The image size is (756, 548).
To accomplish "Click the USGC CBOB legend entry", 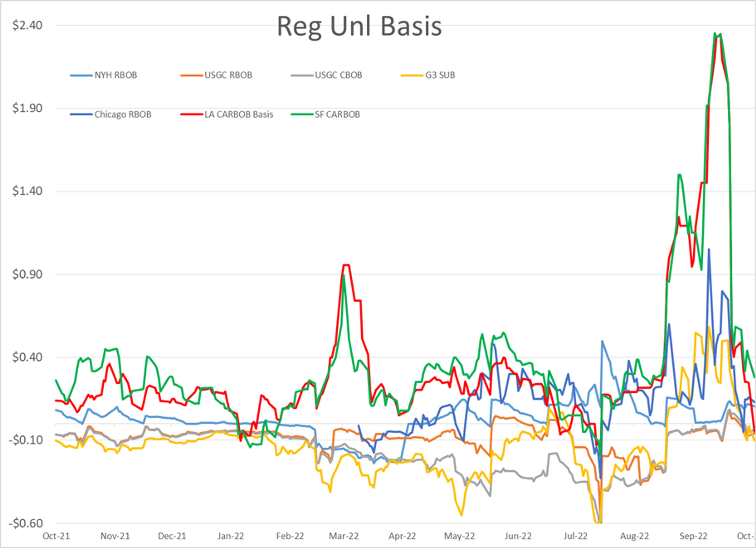I will coord(326,75).
